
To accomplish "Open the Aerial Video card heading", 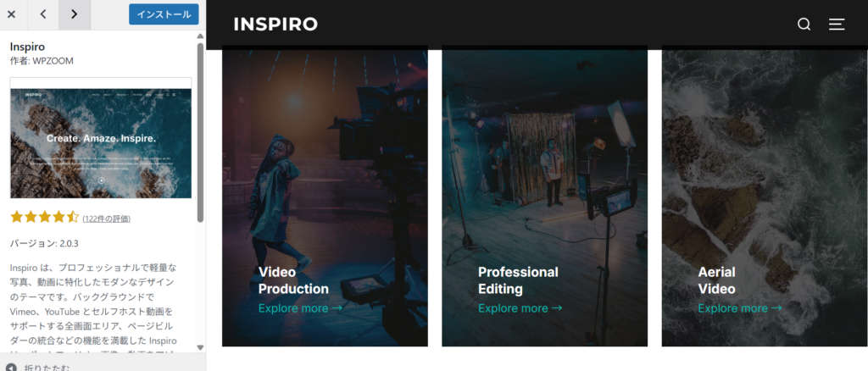I will coord(717,280).
